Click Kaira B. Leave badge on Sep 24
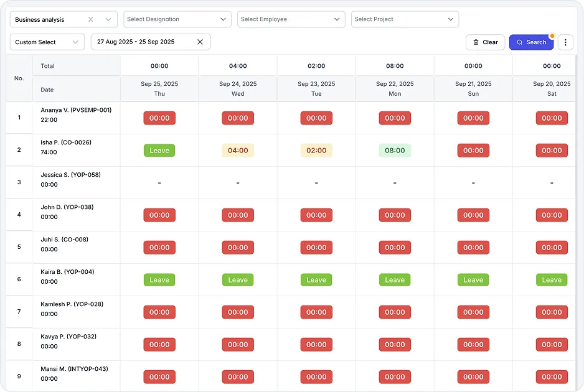584x392 pixels. 238,279
